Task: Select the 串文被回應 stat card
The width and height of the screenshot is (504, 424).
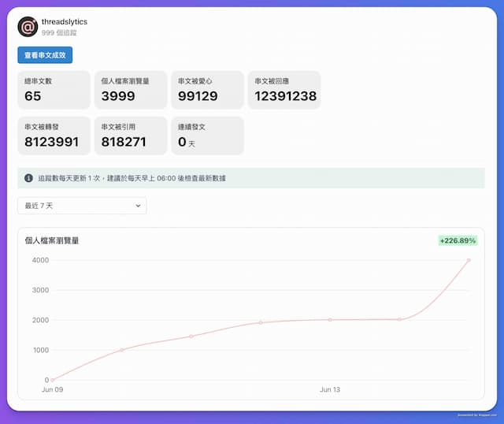Action: click(284, 90)
